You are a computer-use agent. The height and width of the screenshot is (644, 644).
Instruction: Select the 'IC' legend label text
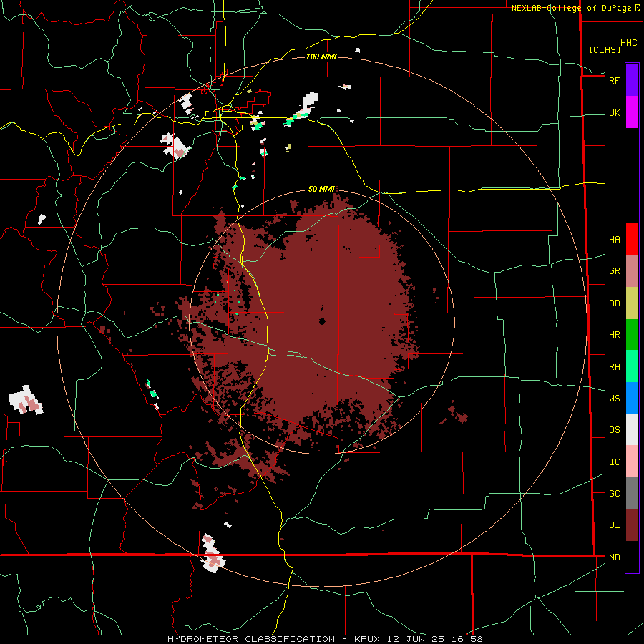coord(614,462)
